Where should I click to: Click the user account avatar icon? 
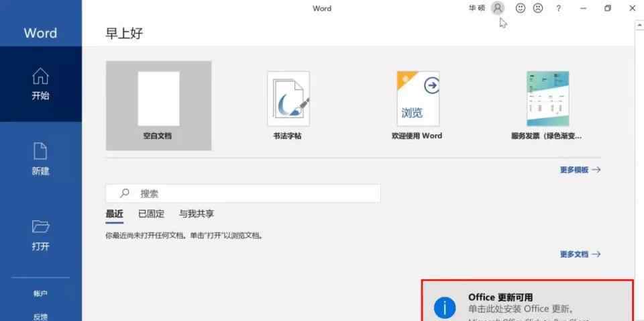pyautogui.click(x=497, y=8)
